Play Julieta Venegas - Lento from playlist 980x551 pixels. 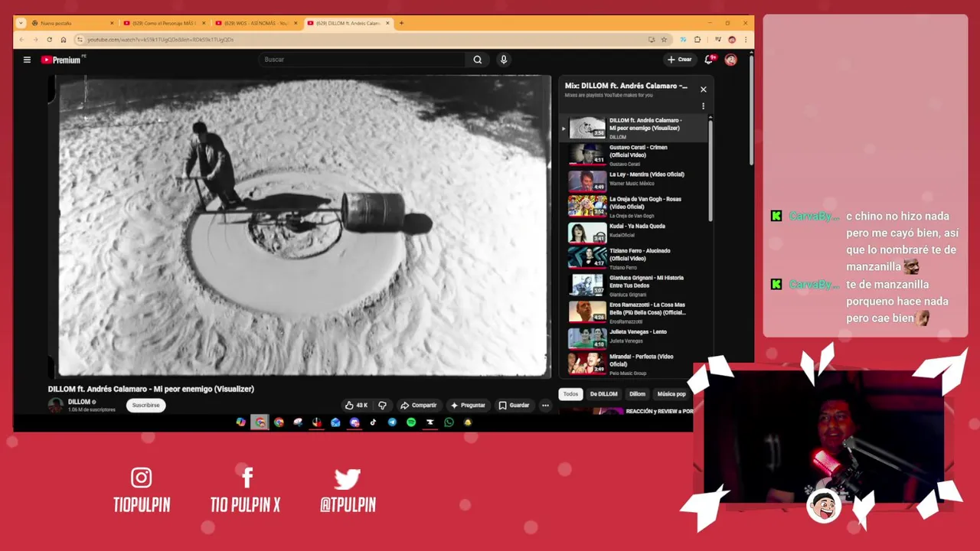[635, 338]
